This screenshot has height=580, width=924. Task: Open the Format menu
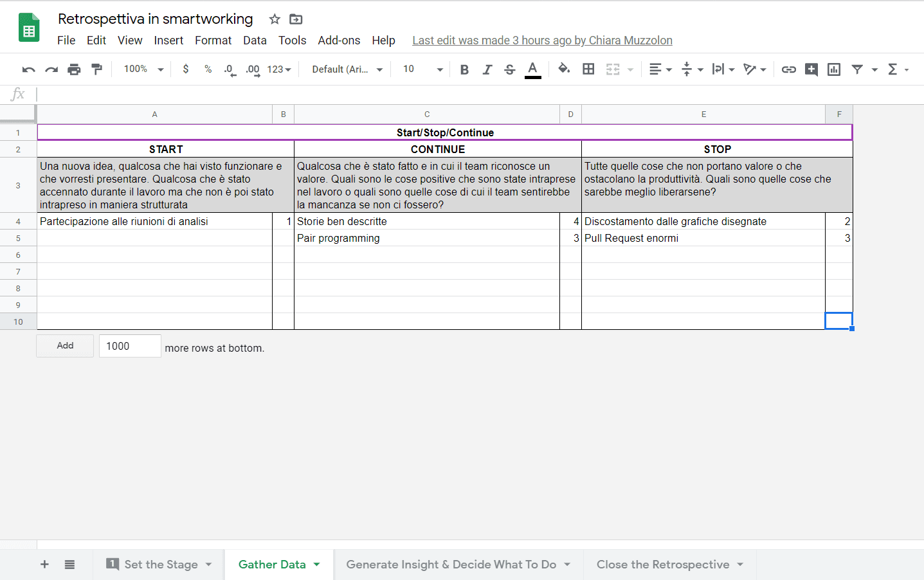coord(213,41)
